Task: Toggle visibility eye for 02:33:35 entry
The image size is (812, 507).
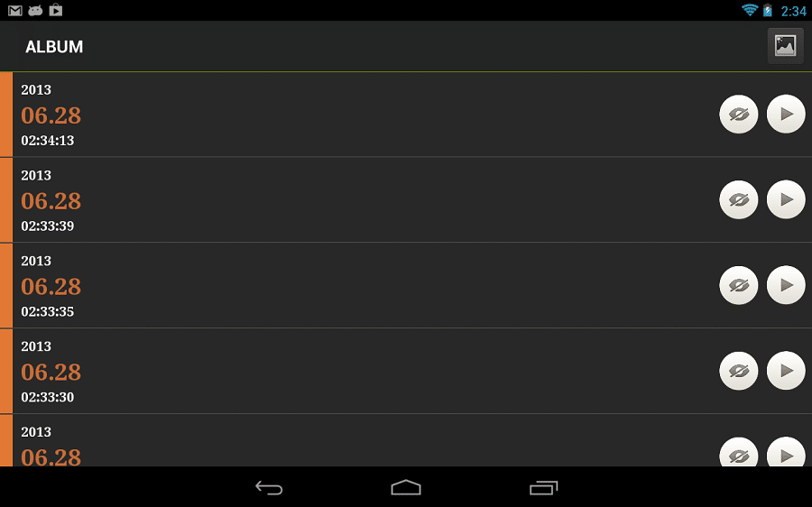Action: coord(738,285)
